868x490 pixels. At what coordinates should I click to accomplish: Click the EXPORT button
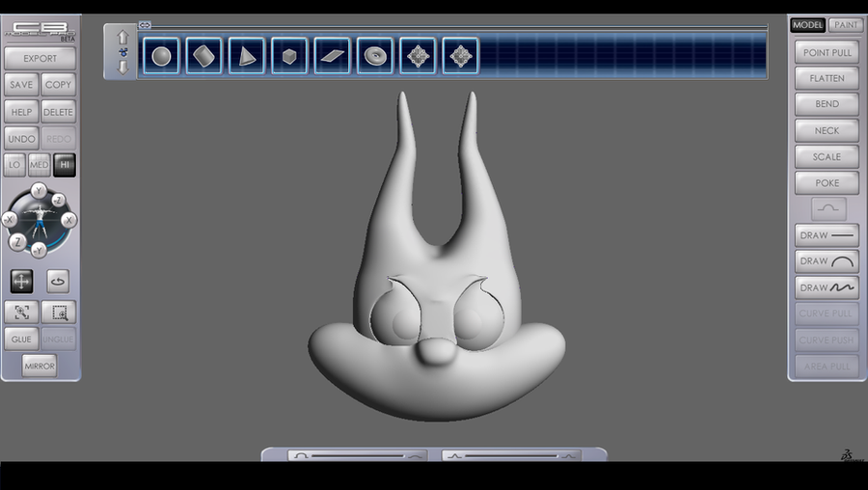40,58
